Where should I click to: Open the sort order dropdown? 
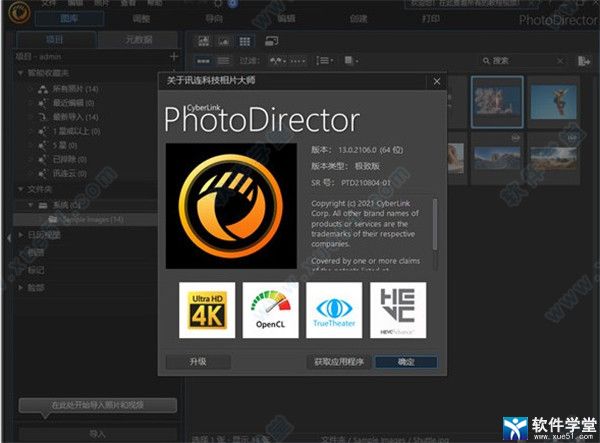click(324, 61)
